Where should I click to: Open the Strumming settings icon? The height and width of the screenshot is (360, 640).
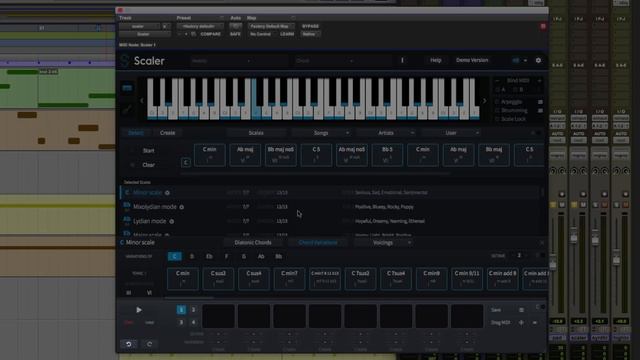pos(540,111)
